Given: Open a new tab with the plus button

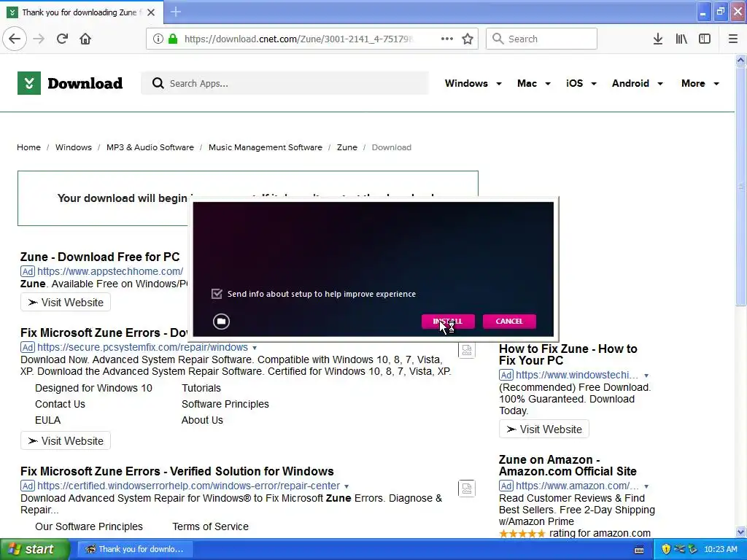Looking at the screenshot, I should (x=176, y=12).
